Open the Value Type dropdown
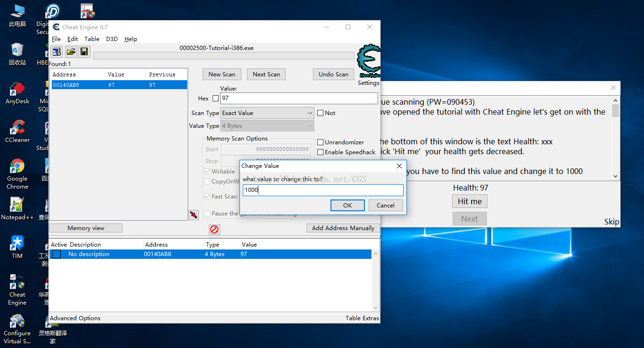Viewport: 644px width, 348px height. pos(267,126)
